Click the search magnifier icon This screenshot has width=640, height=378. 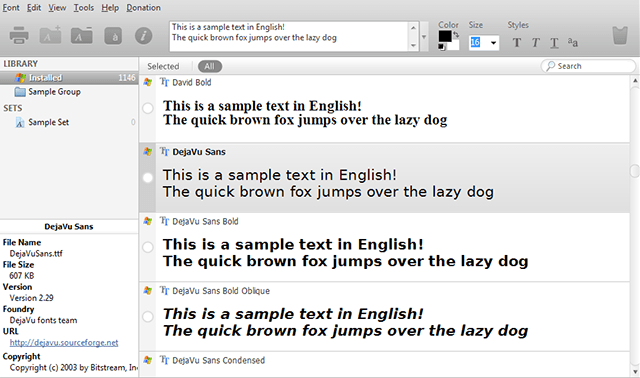tap(550, 66)
